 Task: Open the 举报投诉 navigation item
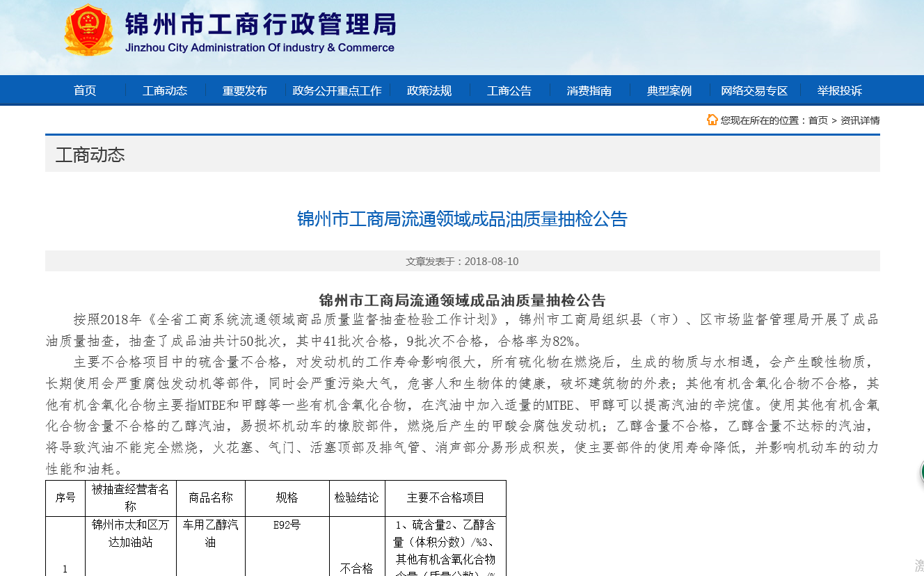tap(840, 90)
